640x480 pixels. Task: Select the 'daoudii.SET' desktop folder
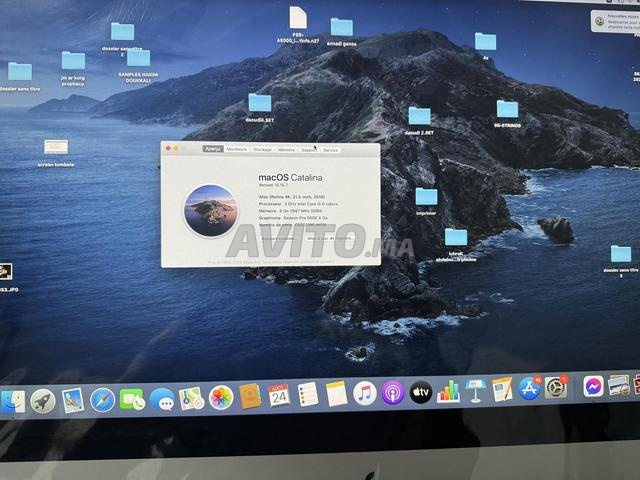point(260,108)
